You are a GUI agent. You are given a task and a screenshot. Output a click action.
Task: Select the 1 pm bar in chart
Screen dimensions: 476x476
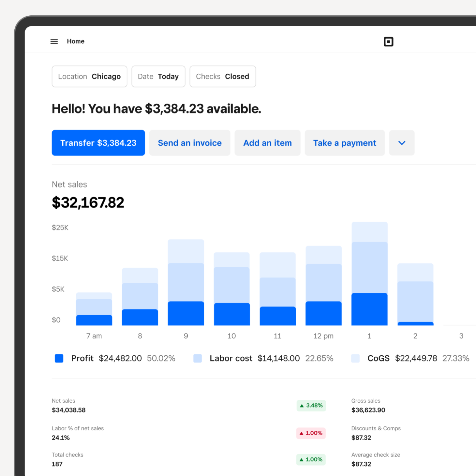click(369, 274)
